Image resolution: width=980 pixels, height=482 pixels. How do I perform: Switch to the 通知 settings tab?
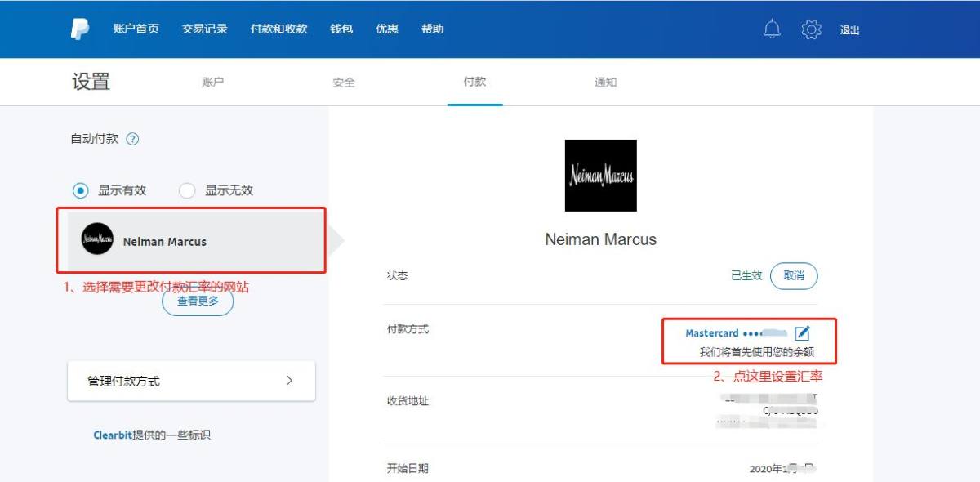coord(605,82)
